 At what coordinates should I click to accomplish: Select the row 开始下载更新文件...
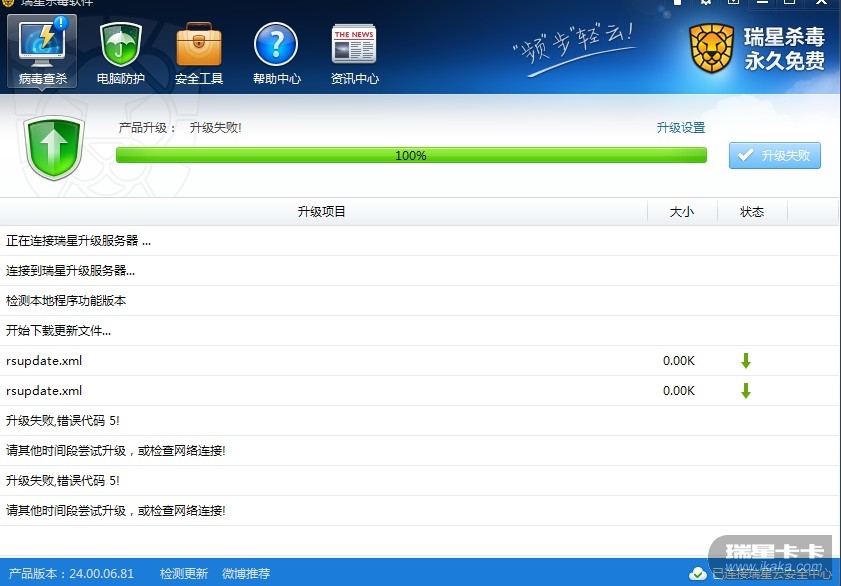[419, 331]
